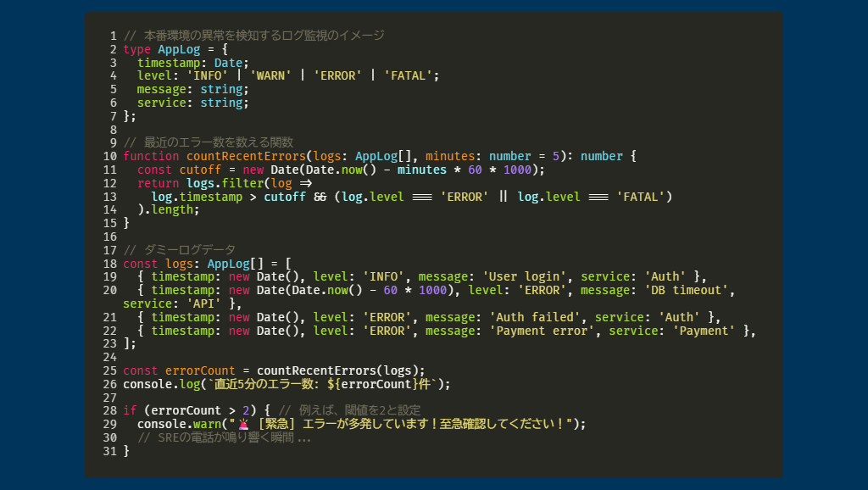Screen dimensions: 868x490
Task: Click console.warn on line 29
Action: 175,424
